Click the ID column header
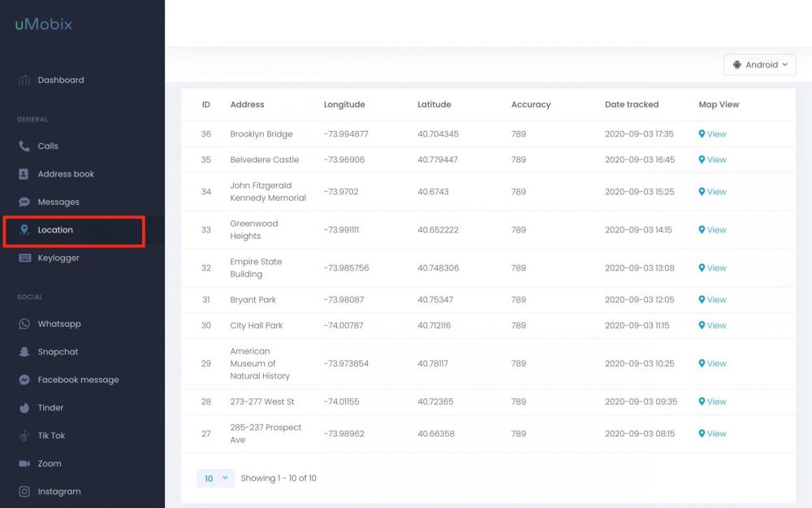 pyautogui.click(x=206, y=105)
